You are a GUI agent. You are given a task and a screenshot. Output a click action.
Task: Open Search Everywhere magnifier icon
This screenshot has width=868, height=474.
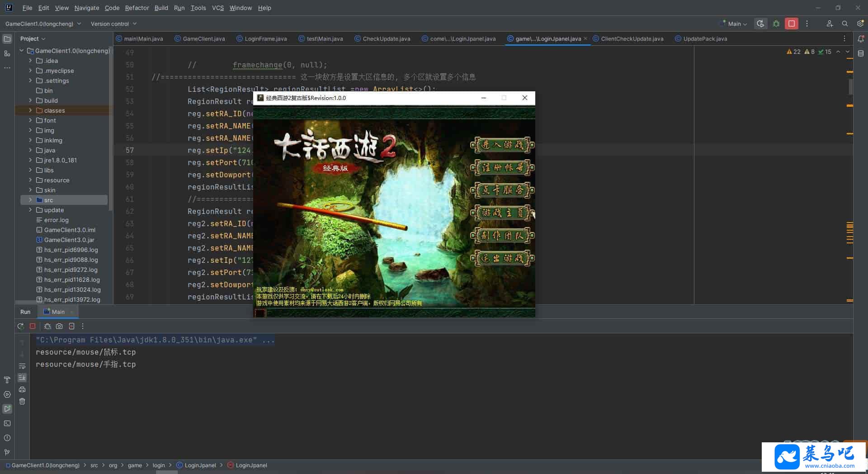[x=844, y=24]
